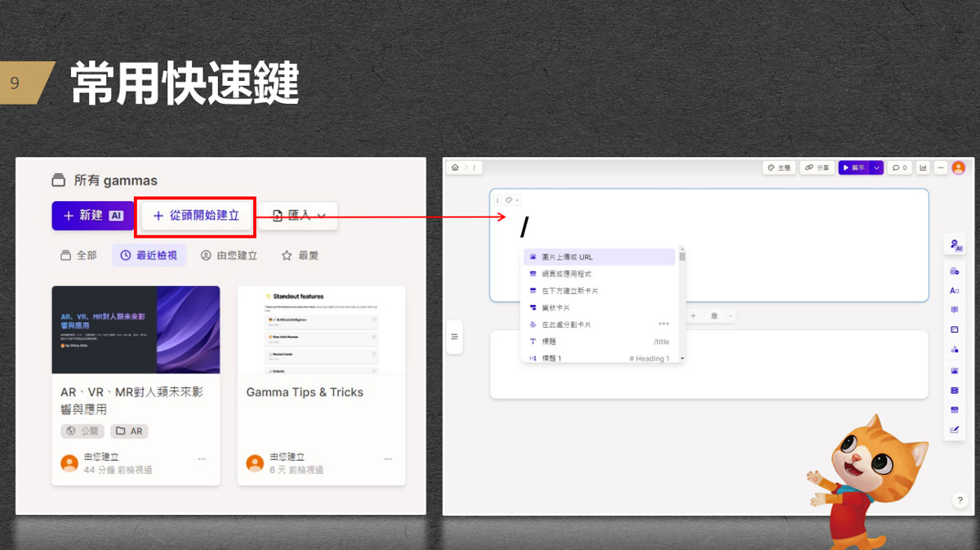Click 所有 gammas heading icon
Viewport: 980px width, 550px height.
coord(58,181)
